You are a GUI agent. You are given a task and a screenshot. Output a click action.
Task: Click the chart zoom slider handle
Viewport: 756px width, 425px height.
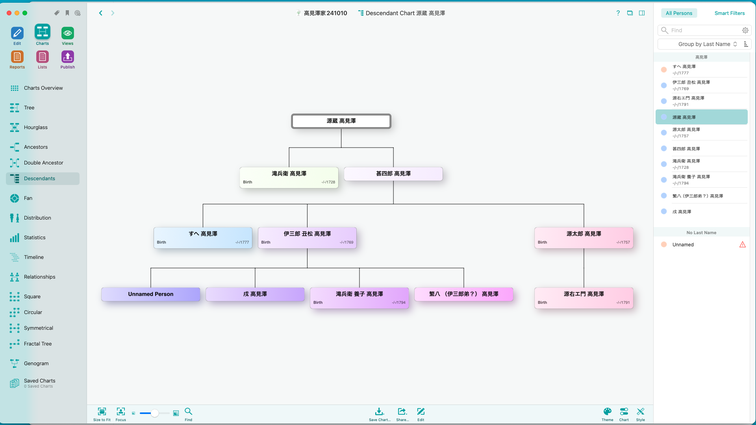click(x=154, y=413)
